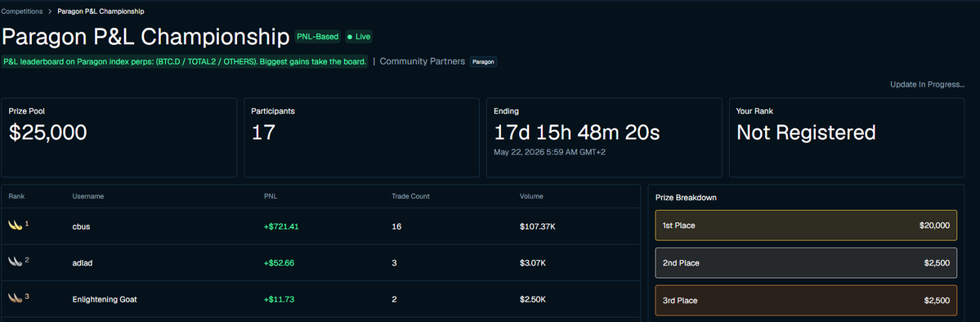Click the $2.50K volume value
This screenshot has height=322, width=980.
click(533, 299)
